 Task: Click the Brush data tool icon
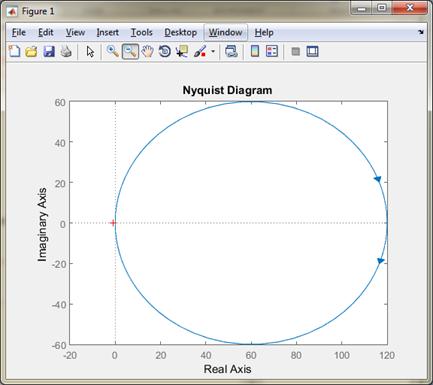tap(200, 52)
